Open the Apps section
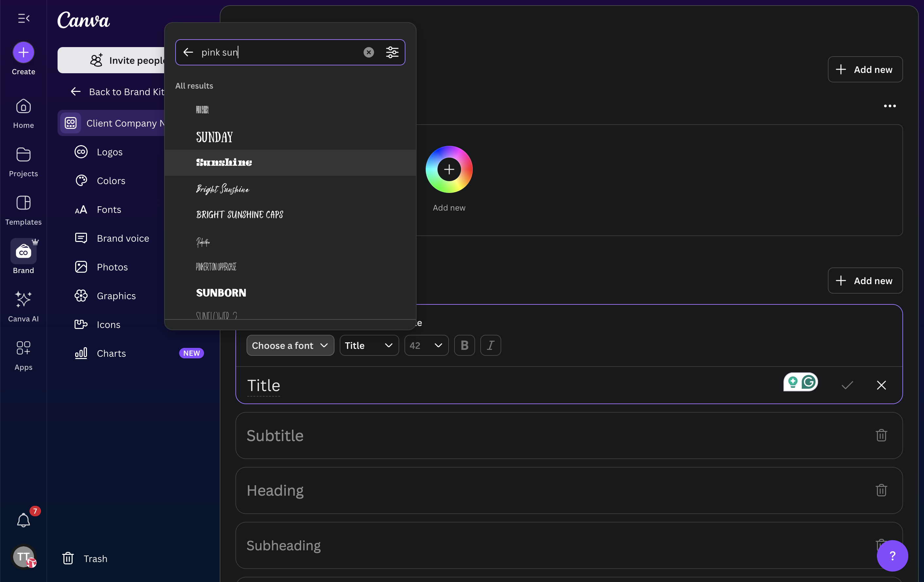 (24, 356)
